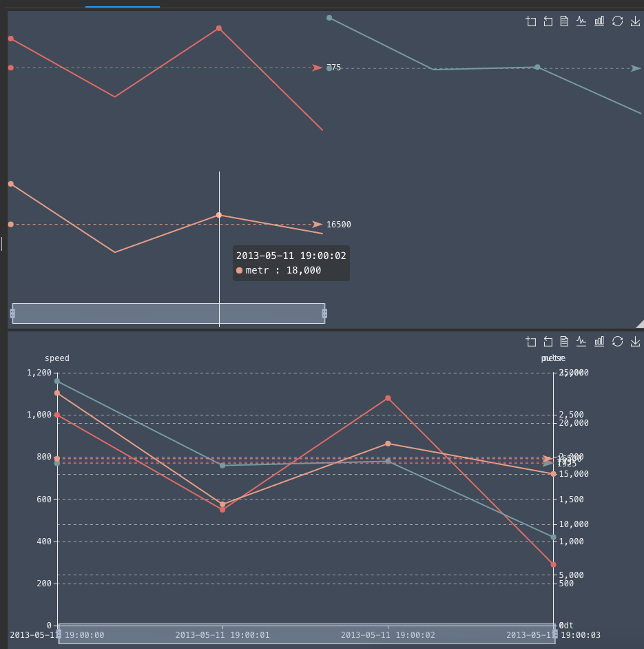
Task: Click zoom reset icon in bottom chart
Action: [x=548, y=341]
